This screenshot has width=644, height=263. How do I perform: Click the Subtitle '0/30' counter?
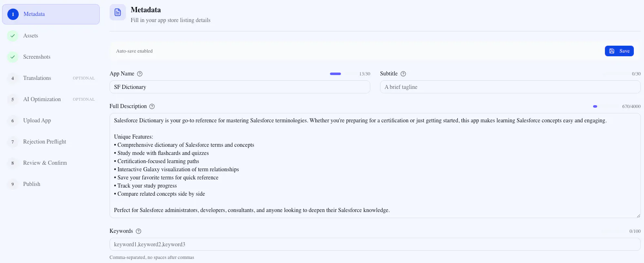636,74
